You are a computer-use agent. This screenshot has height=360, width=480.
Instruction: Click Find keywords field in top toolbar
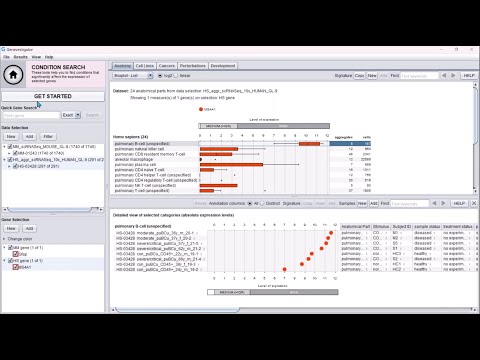coord(419,76)
